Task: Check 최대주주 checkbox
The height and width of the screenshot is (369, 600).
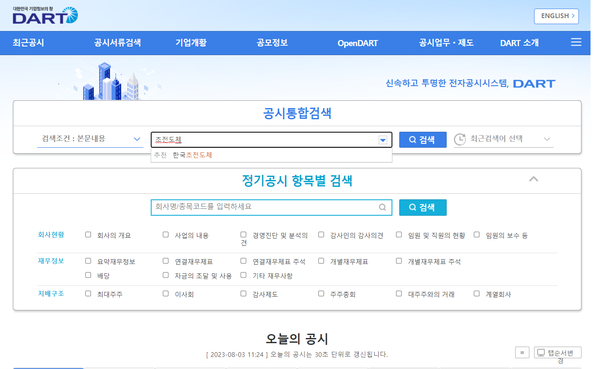Action: [x=88, y=294]
